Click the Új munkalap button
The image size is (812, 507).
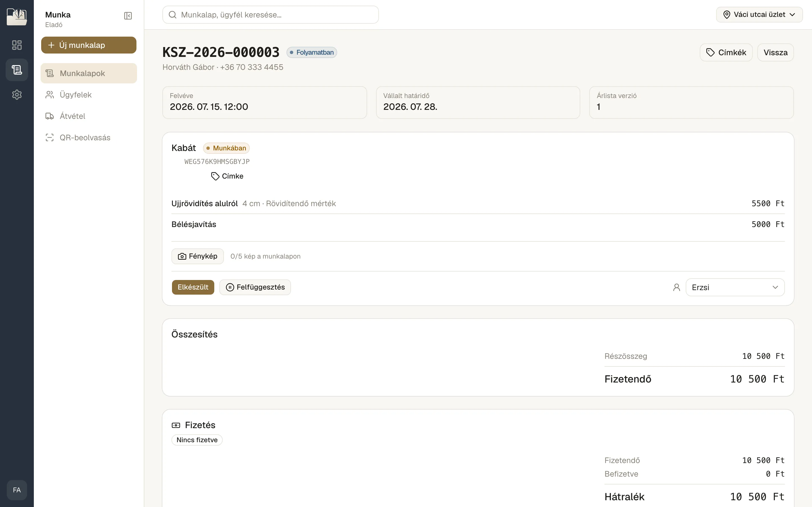click(89, 45)
